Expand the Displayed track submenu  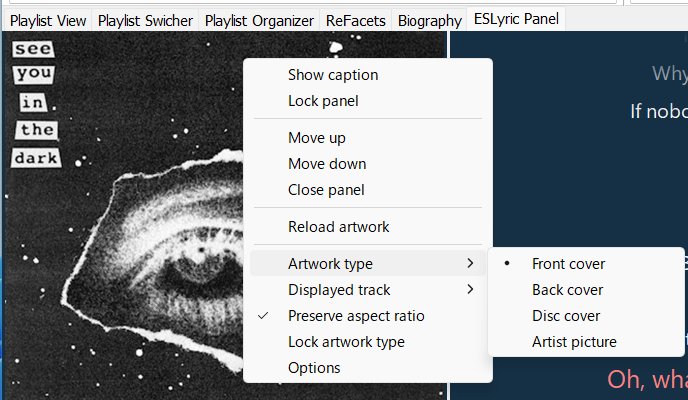368,289
